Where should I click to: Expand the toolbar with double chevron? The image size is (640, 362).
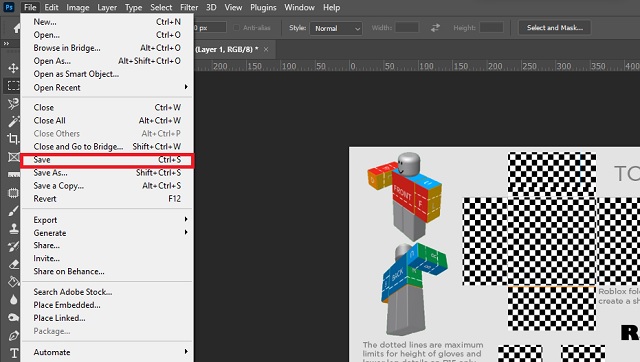[6, 44]
